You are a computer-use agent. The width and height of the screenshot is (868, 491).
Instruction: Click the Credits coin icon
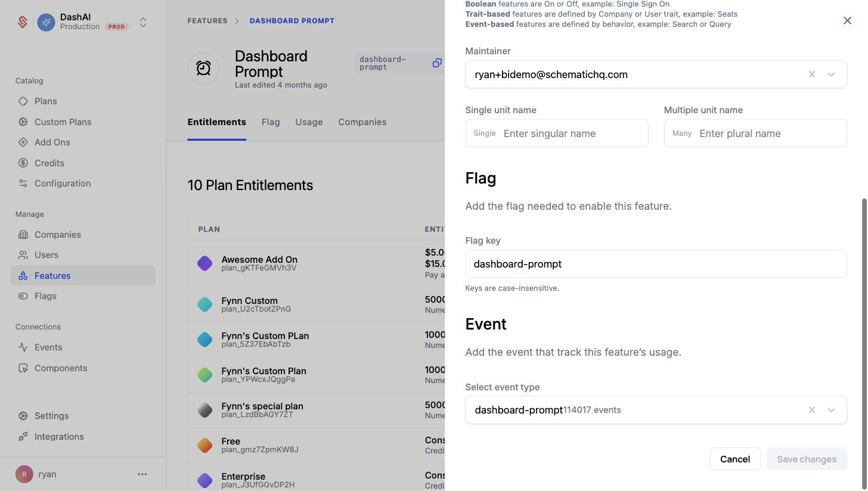pos(23,163)
